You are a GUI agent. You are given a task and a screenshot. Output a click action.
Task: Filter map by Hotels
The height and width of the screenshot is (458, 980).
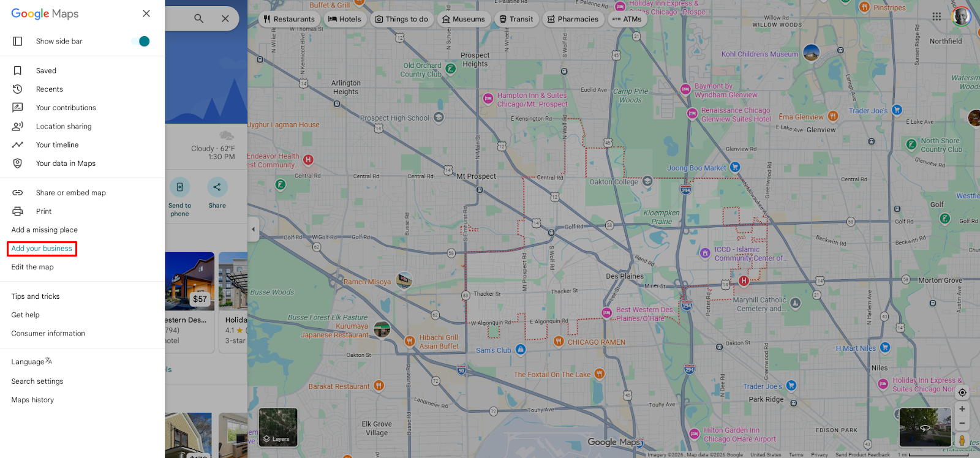(345, 19)
